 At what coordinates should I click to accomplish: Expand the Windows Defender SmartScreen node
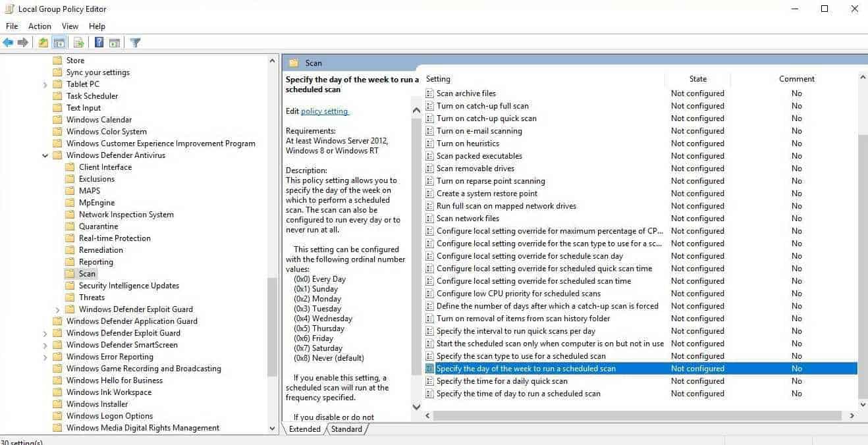pyautogui.click(x=45, y=345)
